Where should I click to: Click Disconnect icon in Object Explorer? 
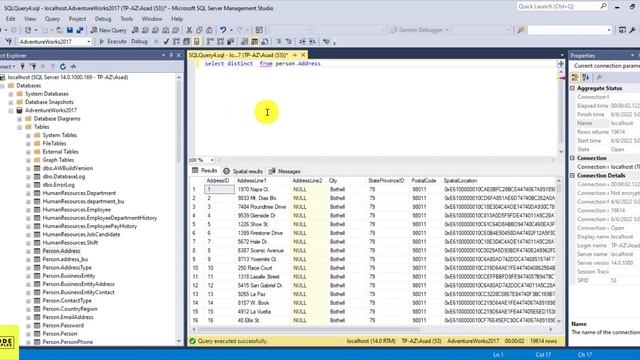pos(33,67)
